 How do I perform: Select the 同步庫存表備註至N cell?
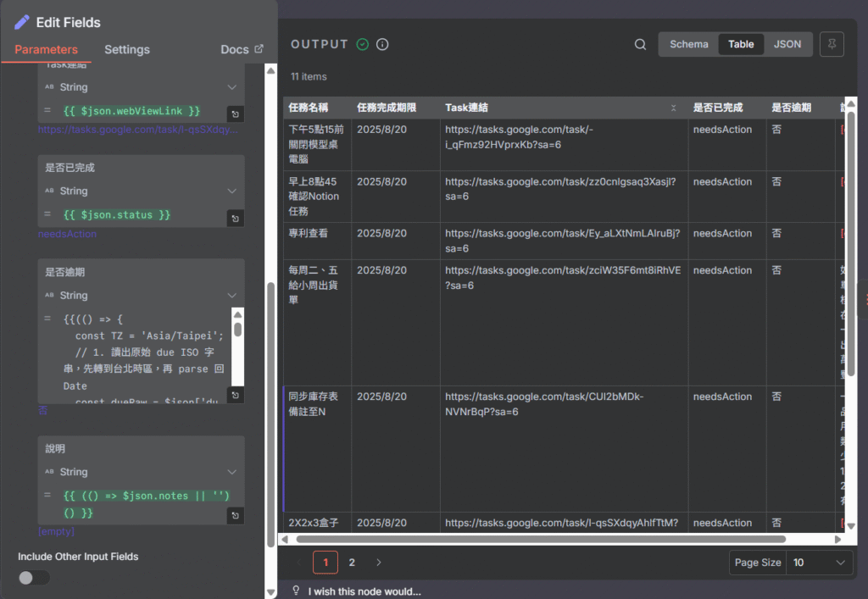[x=317, y=448]
